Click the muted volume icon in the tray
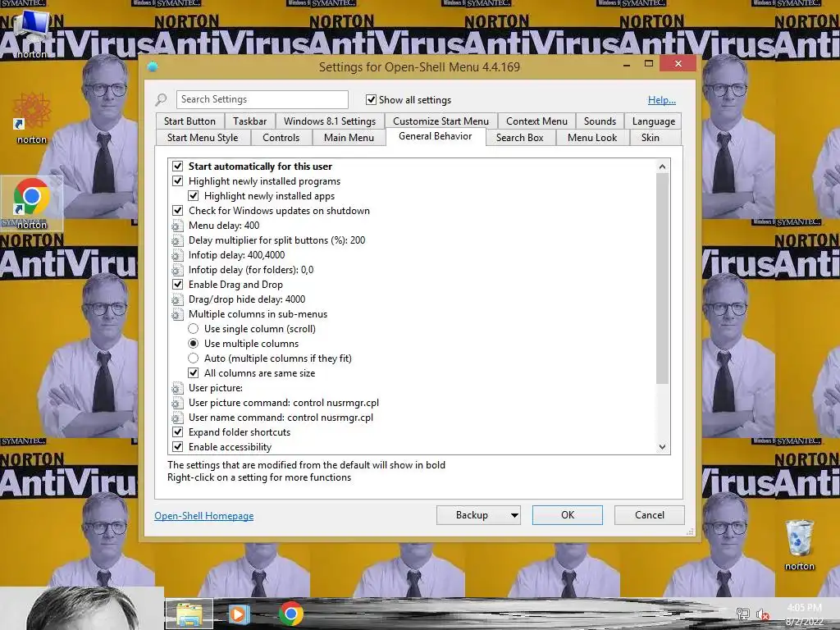840x630 pixels. click(762, 614)
